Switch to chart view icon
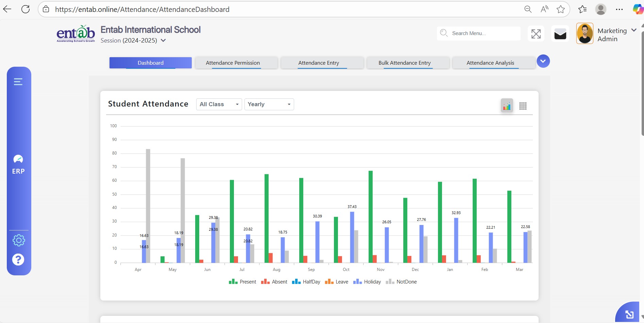This screenshot has height=323, width=644. tap(507, 106)
